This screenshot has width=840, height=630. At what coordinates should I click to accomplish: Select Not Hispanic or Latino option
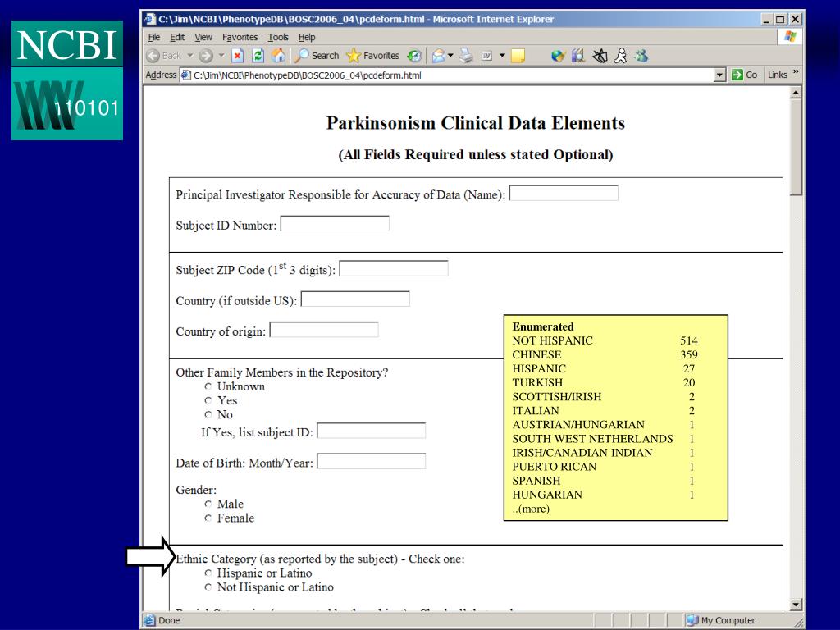(208, 587)
